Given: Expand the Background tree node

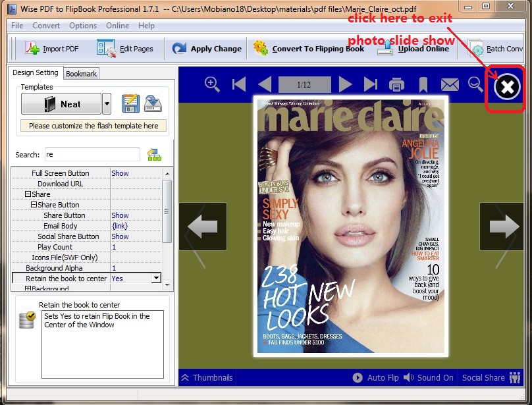Looking at the screenshot, I should point(28,288).
